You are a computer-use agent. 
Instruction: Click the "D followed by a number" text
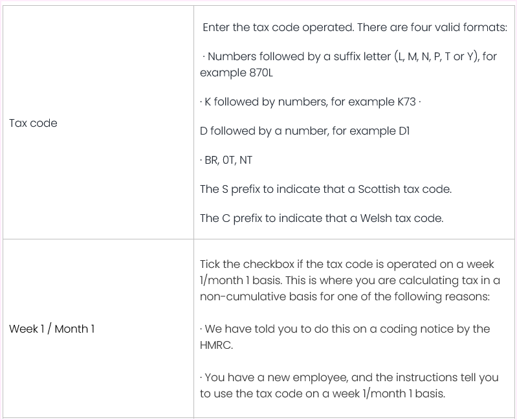pyautogui.click(x=263, y=131)
